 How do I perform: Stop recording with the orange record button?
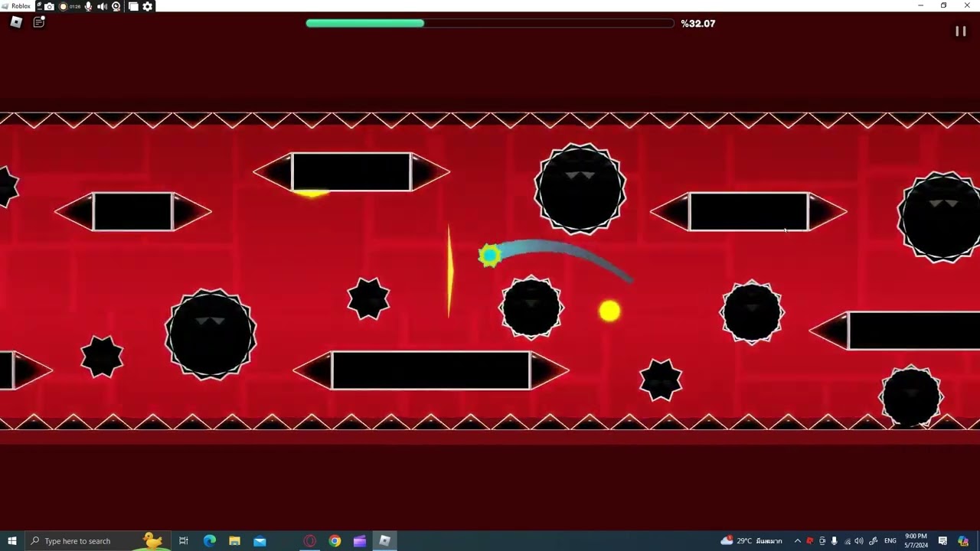(x=63, y=6)
